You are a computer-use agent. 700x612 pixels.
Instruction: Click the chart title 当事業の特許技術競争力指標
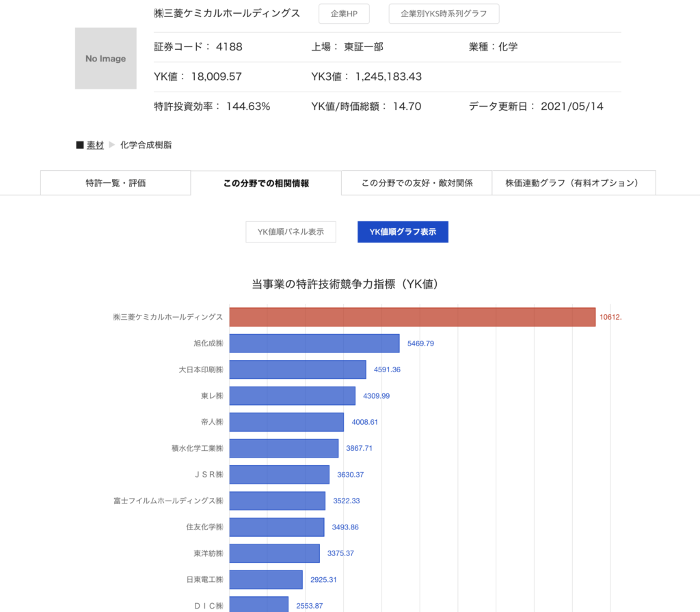(x=345, y=284)
